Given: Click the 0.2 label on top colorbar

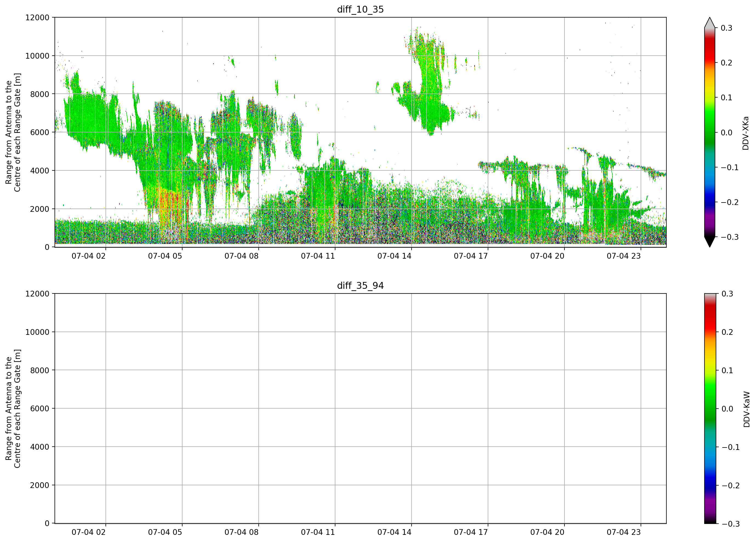Looking at the screenshot, I should point(727,63).
